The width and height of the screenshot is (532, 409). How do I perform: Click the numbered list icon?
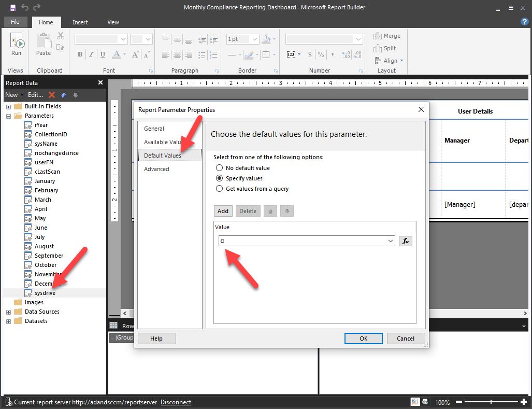tap(213, 55)
